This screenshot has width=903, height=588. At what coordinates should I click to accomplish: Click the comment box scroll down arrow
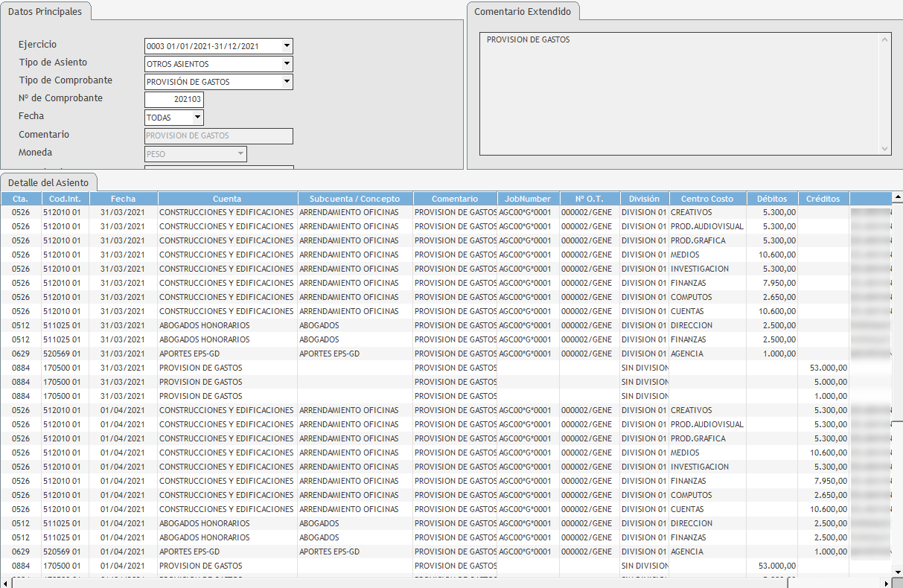[885, 149]
